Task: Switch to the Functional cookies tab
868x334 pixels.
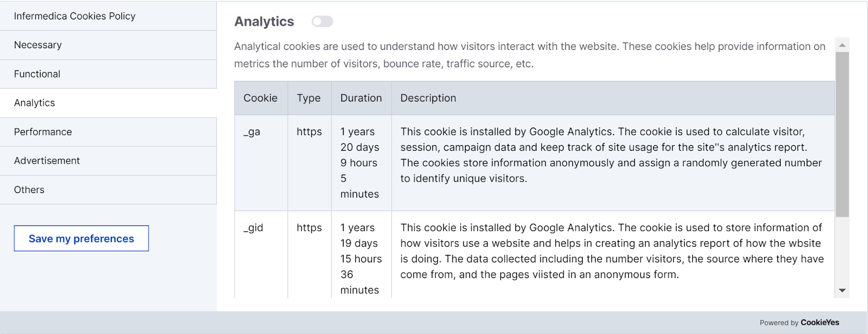Action: pos(37,74)
